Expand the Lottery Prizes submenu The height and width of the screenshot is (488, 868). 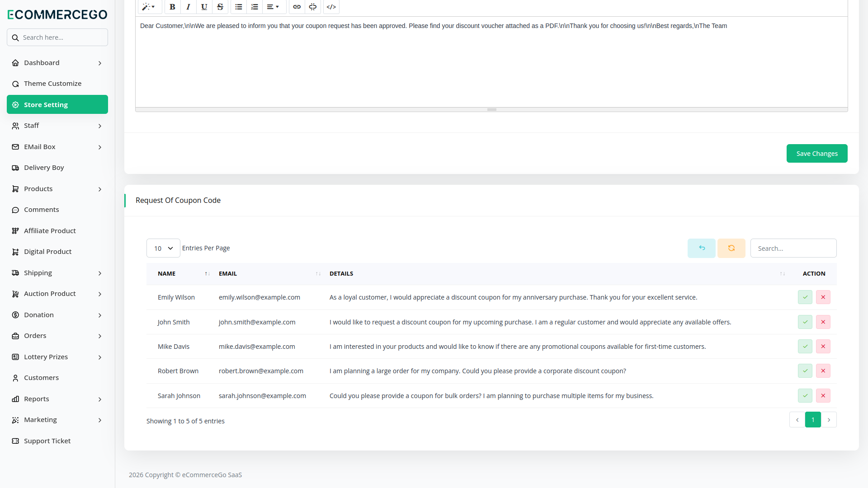pyautogui.click(x=100, y=357)
